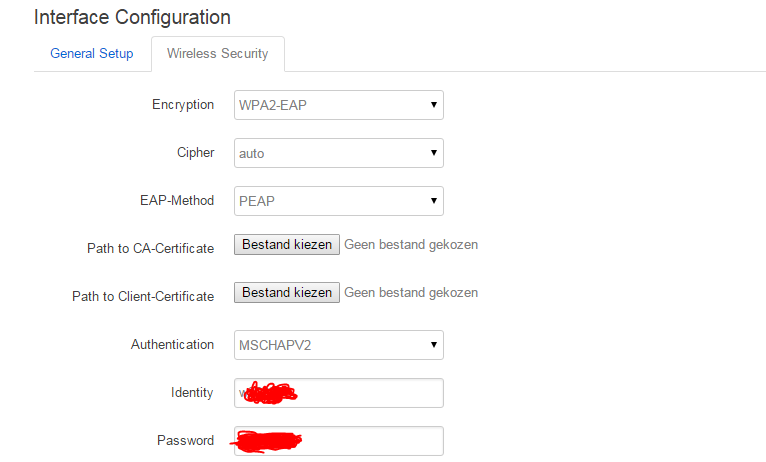This screenshot has height=462, width=766.
Task: Click the Password field label
Action: click(x=185, y=441)
